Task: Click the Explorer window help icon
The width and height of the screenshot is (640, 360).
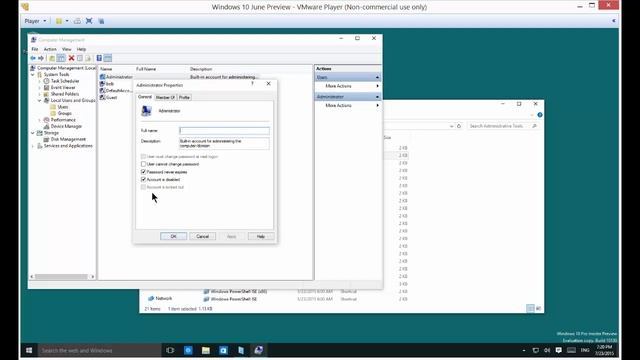Action: (x=540, y=115)
